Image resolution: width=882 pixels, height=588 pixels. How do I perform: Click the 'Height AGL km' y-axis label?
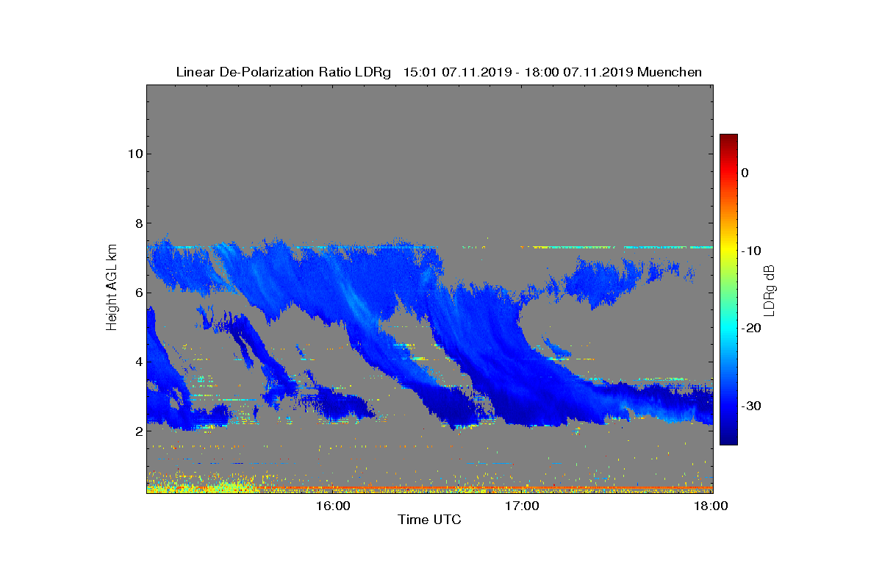[x=112, y=289]
